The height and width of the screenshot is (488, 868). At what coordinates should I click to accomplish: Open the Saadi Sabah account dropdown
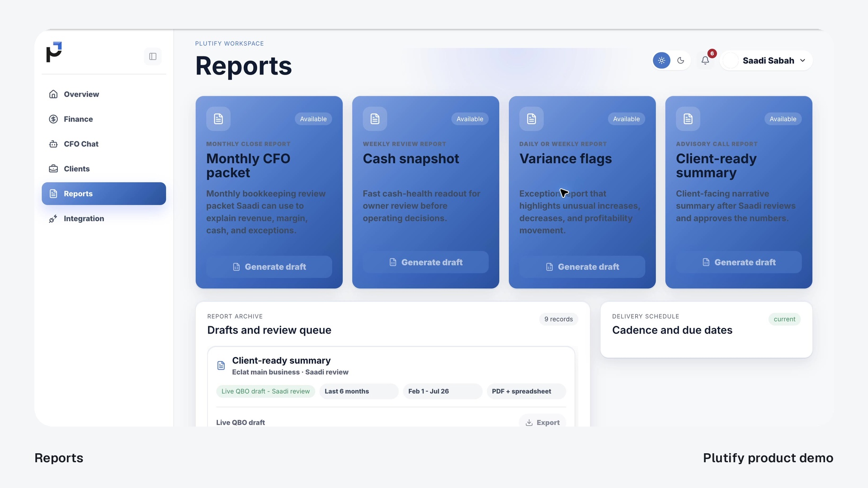coord(766,61)
